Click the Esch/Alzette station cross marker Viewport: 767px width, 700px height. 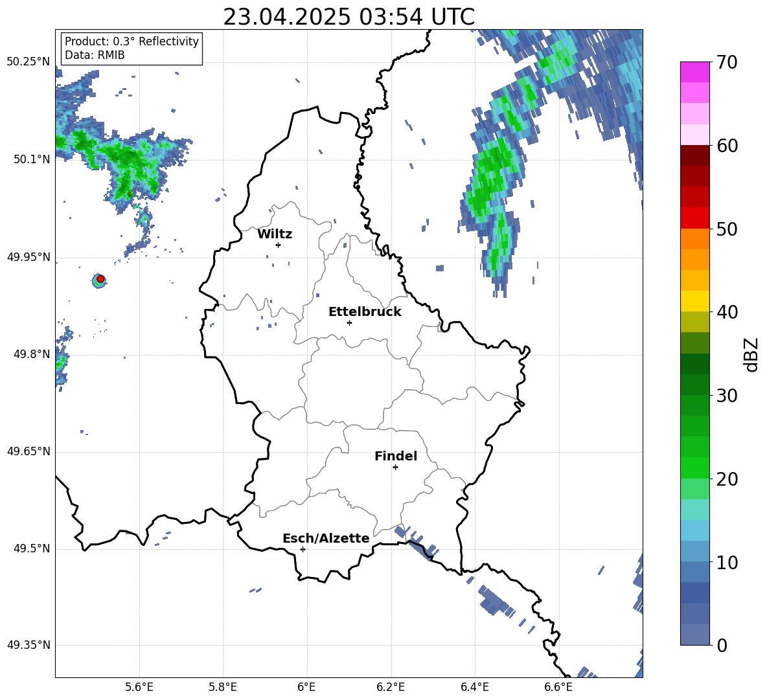click(303, 549)
